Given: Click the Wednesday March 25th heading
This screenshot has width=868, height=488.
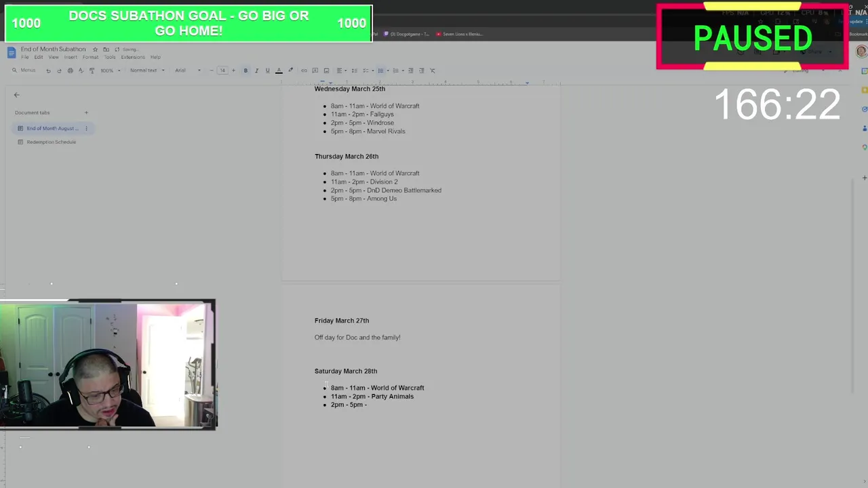Looking at the screenshot, I should coord(350,89).
